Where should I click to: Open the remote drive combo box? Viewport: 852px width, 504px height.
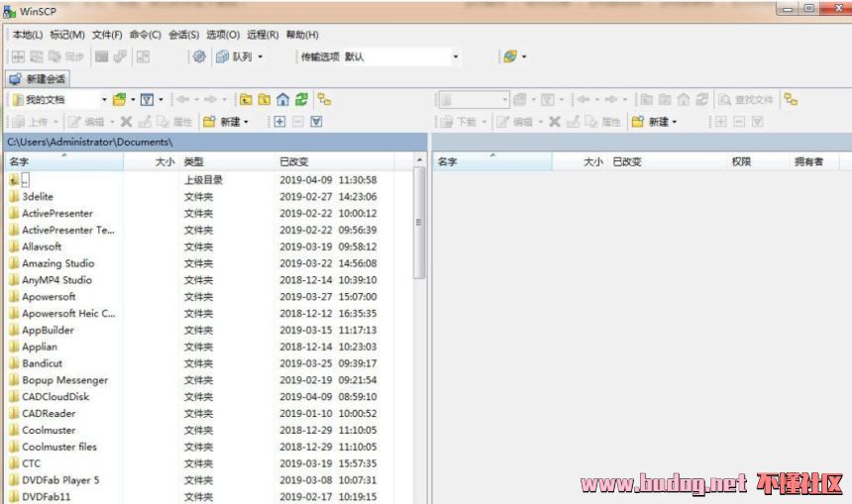[x=474, y=99]
